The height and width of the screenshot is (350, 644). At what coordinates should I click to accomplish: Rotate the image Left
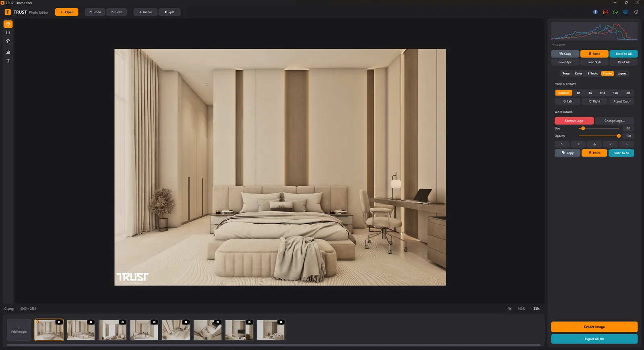pos(568,101)
